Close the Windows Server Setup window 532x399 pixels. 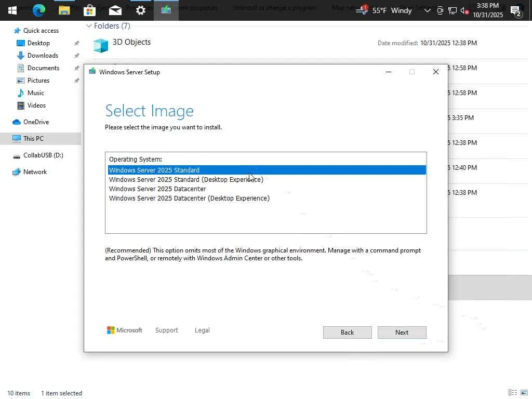point(436,72)
